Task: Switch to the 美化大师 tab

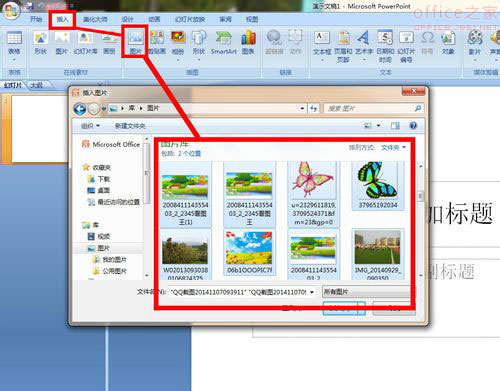Action: pyautogui.click(x=95, y=19)
